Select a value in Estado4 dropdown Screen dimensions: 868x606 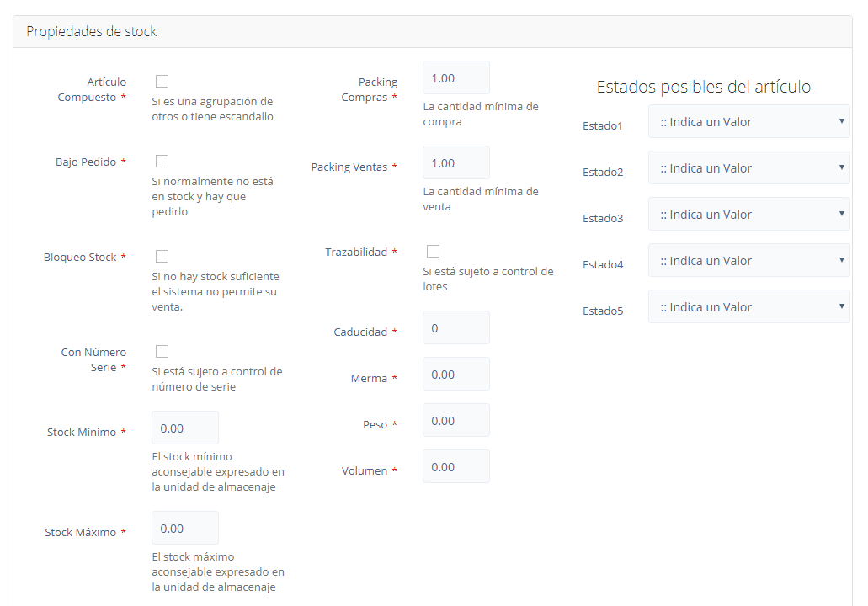(x=748, y=260)
